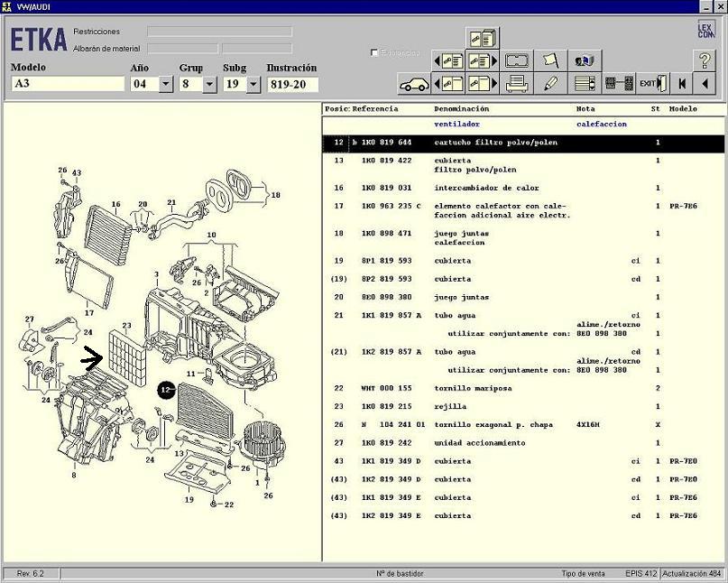Select part row 8P2 819 593
Viewport: 728px width, 583px height.
pos(523,279)
